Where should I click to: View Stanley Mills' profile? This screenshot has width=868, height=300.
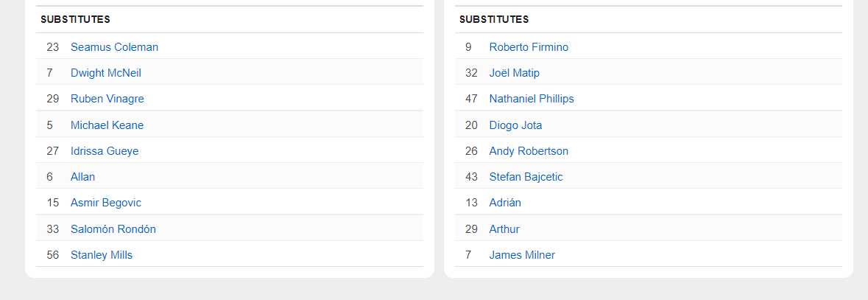[x=102, y=255]
